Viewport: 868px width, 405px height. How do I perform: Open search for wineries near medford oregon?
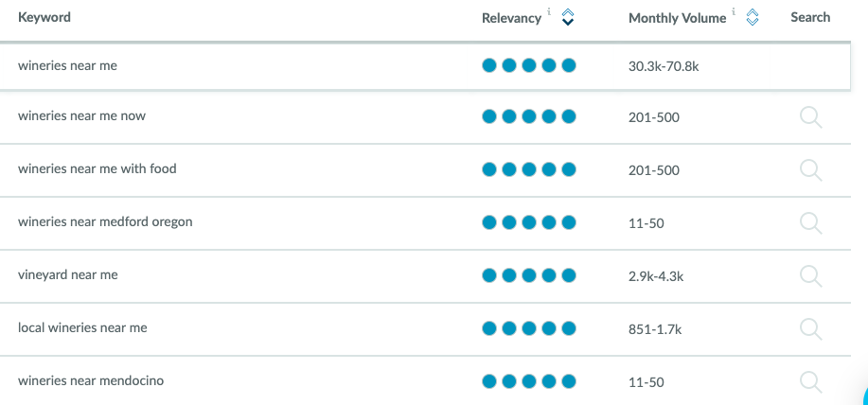[x=811, y=223]
